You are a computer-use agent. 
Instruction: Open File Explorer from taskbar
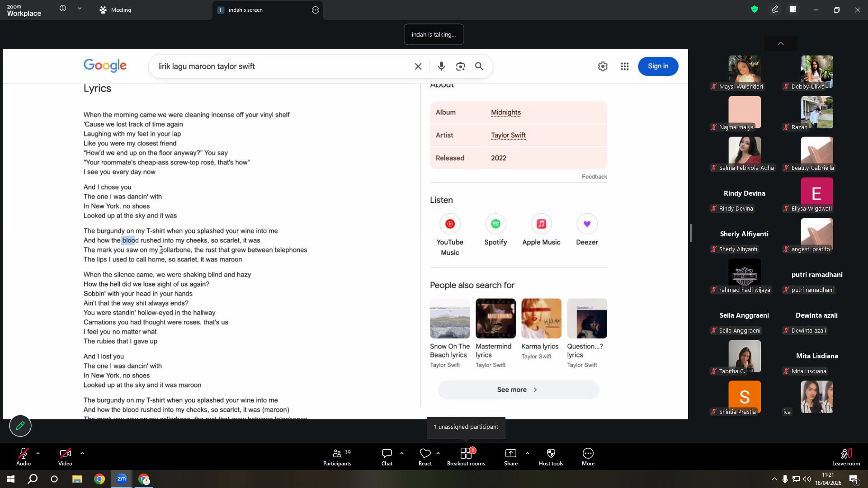tap(77, 479)
